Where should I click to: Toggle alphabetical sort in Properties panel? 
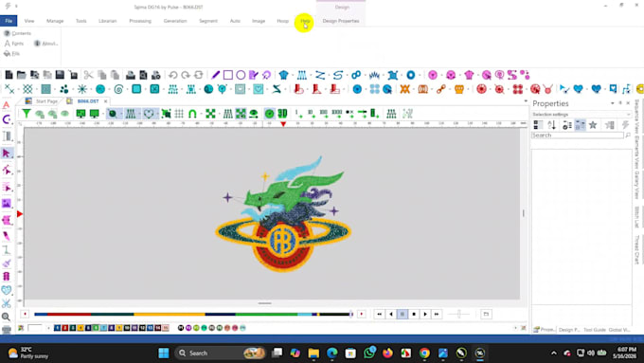551,125
